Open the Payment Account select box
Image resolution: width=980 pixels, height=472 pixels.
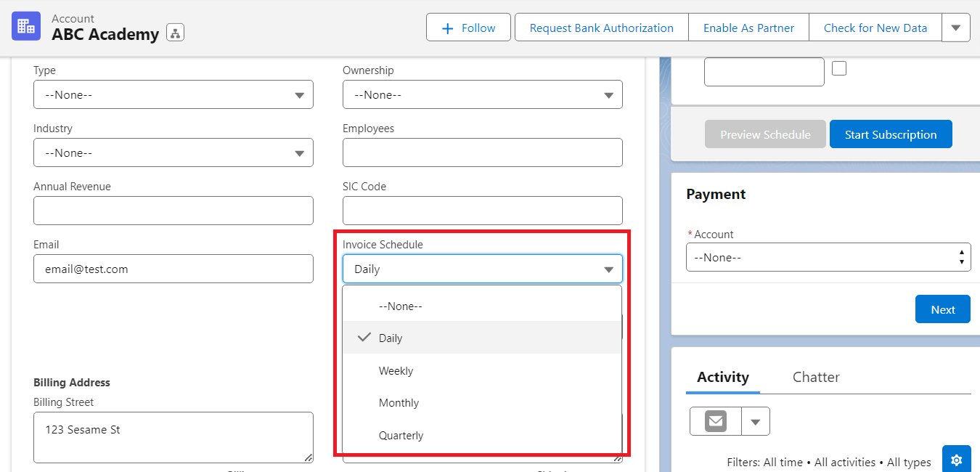point(828,257)
